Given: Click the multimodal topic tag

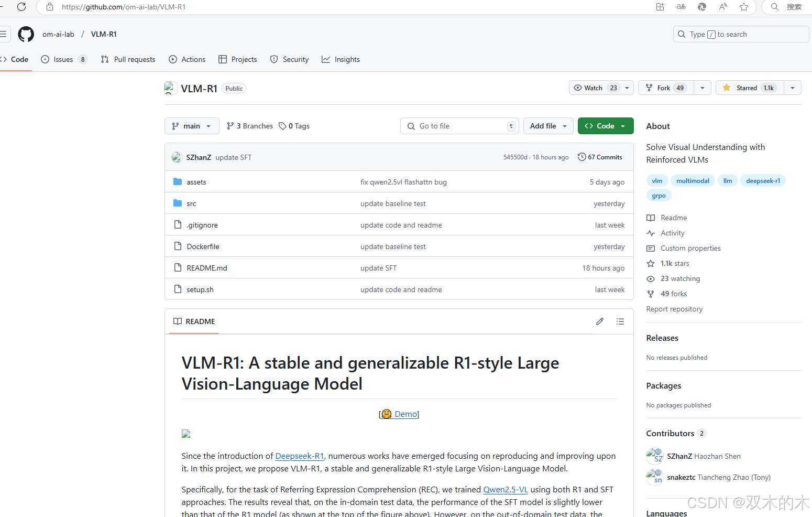Looking at the screenshot, I should (693, 181).
